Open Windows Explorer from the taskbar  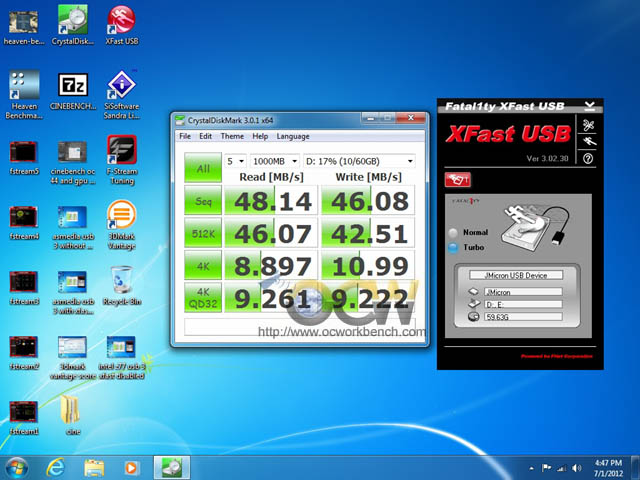[x=94, y=468]
